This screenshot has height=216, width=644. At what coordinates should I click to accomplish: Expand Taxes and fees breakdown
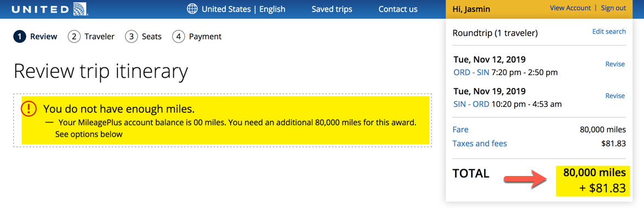480,144
